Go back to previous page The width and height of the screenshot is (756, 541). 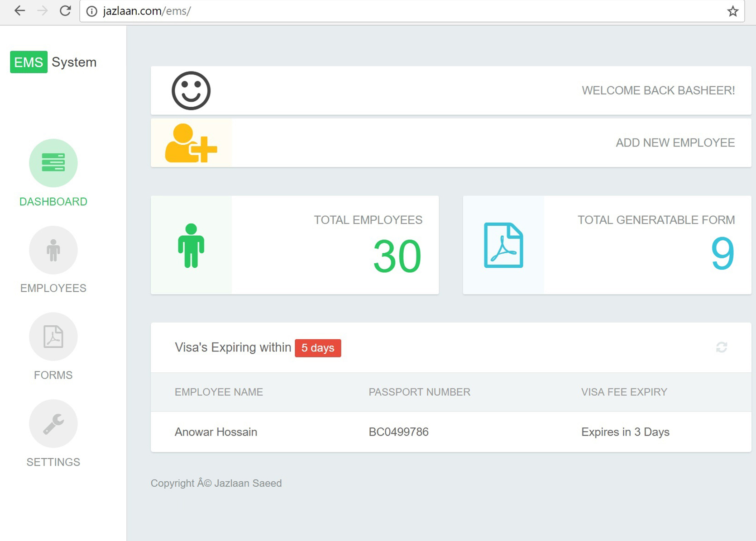(x=19, y=11)
